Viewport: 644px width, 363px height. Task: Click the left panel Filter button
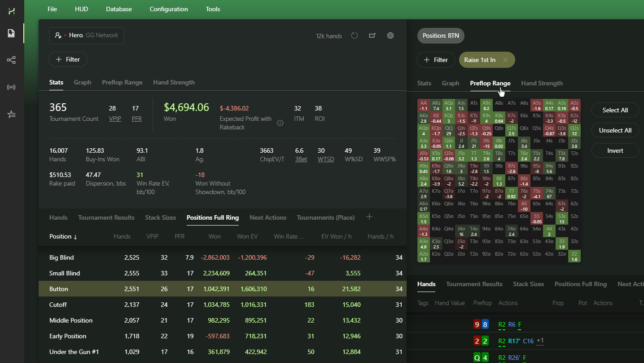point(68,59)
